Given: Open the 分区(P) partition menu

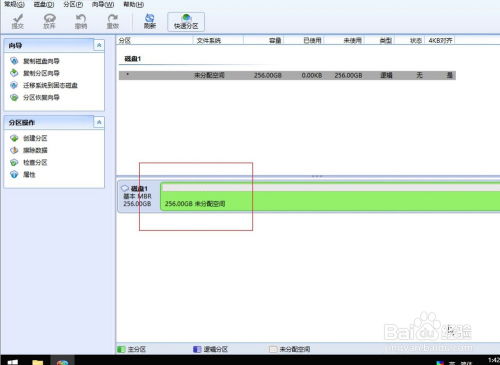Looking at the screenshot, I should [73, 4].
